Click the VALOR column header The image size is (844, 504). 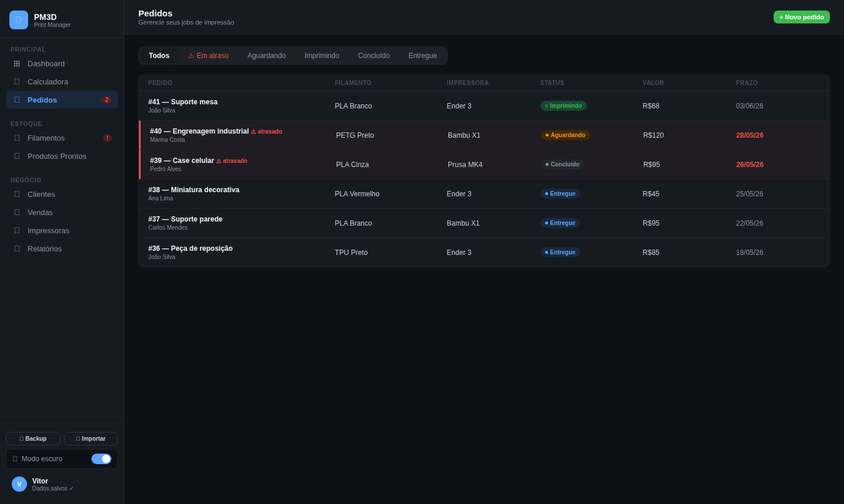pos(654,83)
